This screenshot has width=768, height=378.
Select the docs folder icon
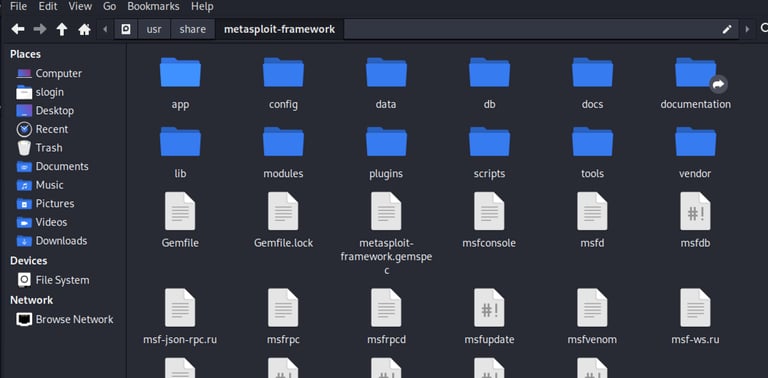[x=592, y=73]
